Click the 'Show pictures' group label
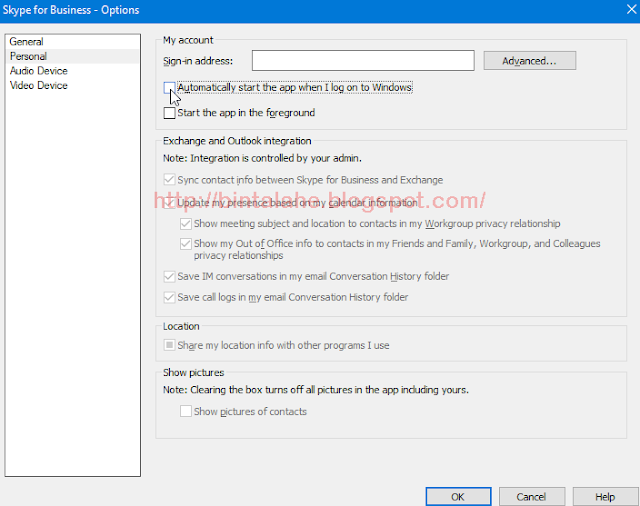Image resolution: width=640 pixels, height=506 pixels. point(193,373)
